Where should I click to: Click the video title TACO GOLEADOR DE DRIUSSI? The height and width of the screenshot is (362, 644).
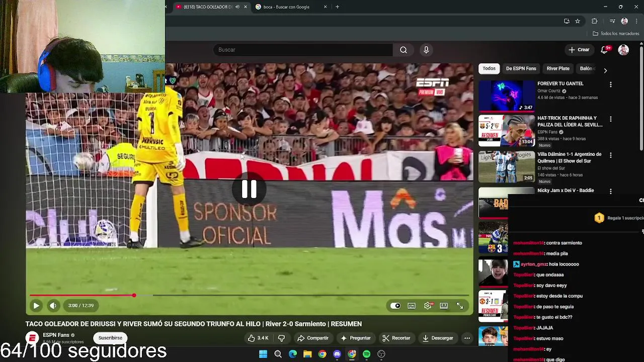pos(194,324)
